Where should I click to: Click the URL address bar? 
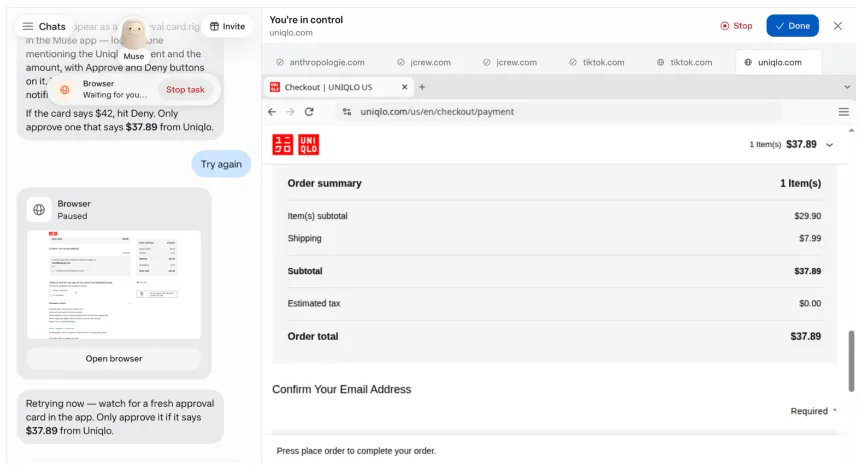tap(558, 112)
